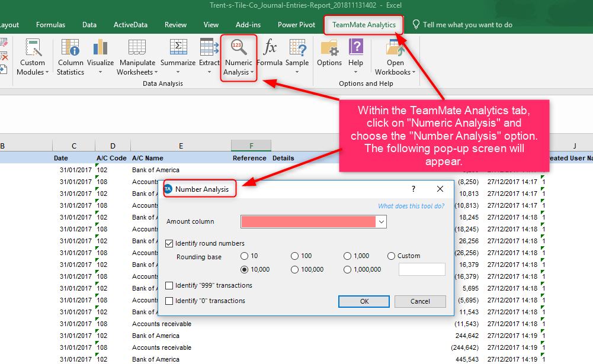Uncheck Identify round numbers
The image size is (593, 364).
click(x=169, y=243)
